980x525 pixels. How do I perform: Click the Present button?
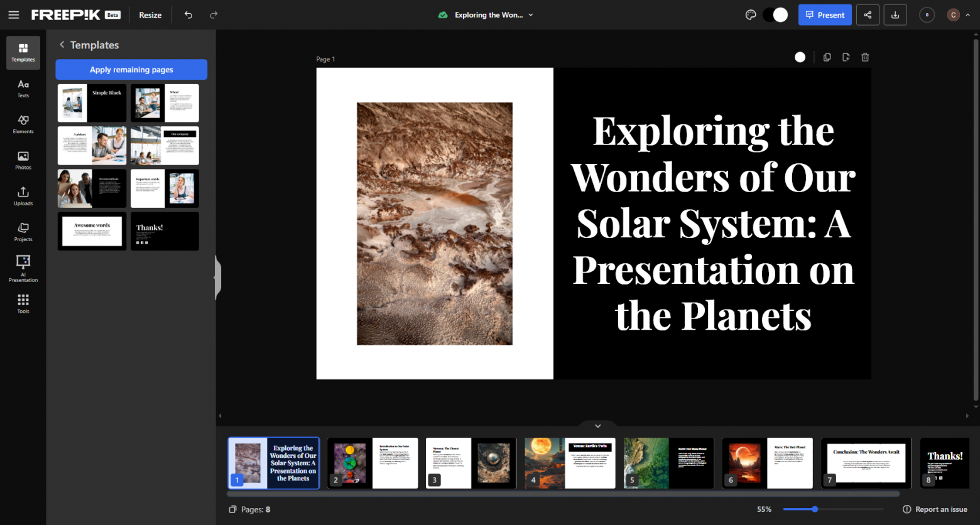[825, 15]
